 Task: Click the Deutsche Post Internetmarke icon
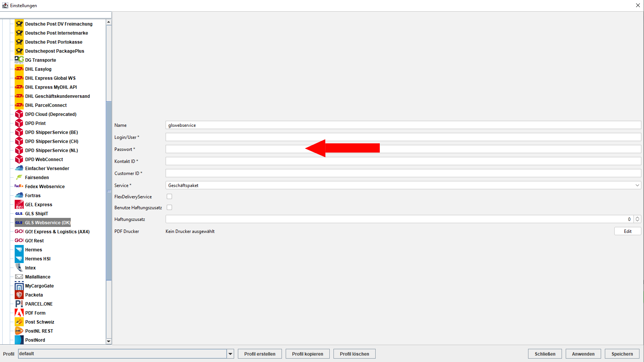(19, 33)
